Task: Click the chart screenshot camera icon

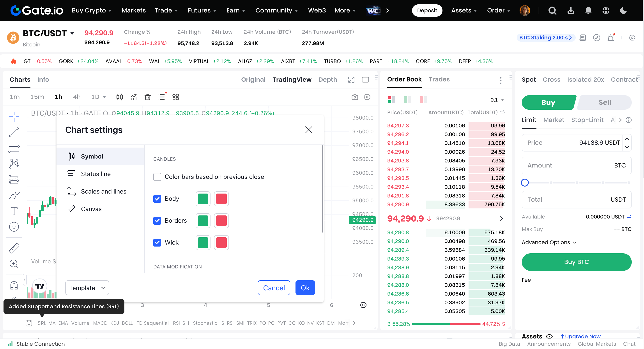Action: [354, 97]
